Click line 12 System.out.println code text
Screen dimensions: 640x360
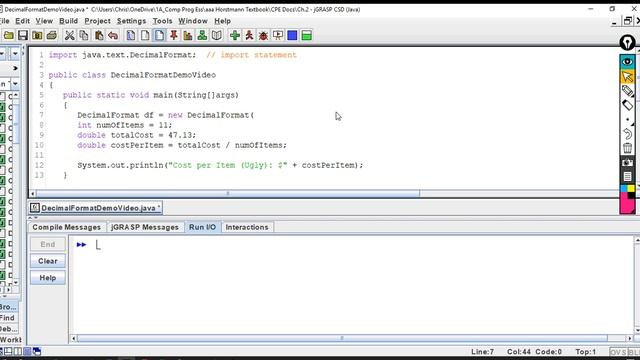[220, 165]
